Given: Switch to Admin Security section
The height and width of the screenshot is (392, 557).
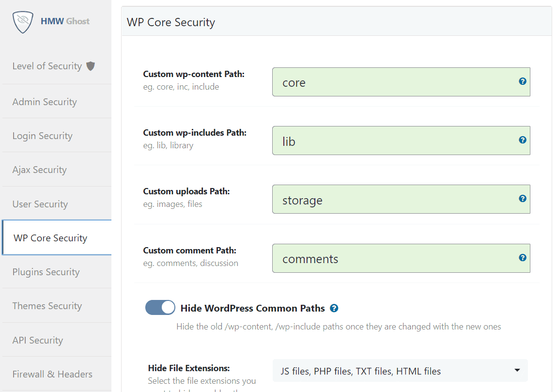Looking at the screenshot, I should [x=45, y=102].
